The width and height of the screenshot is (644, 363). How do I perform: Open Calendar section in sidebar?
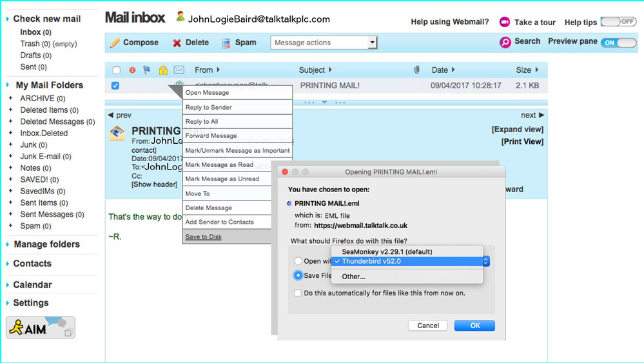(x=32, y=284)
